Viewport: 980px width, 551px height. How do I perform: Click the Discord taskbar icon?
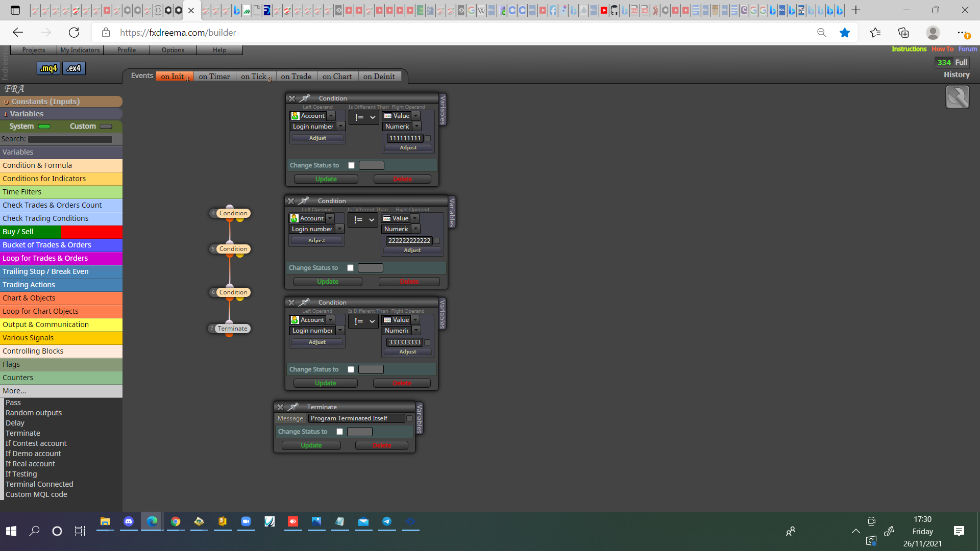129,521
